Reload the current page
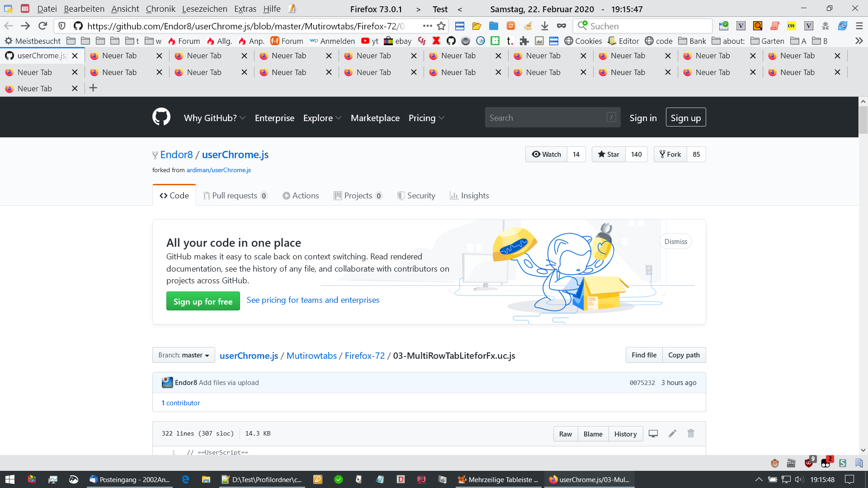Viewport: 868px width, 488px height. pyautogui.click(x=42, y=26)
